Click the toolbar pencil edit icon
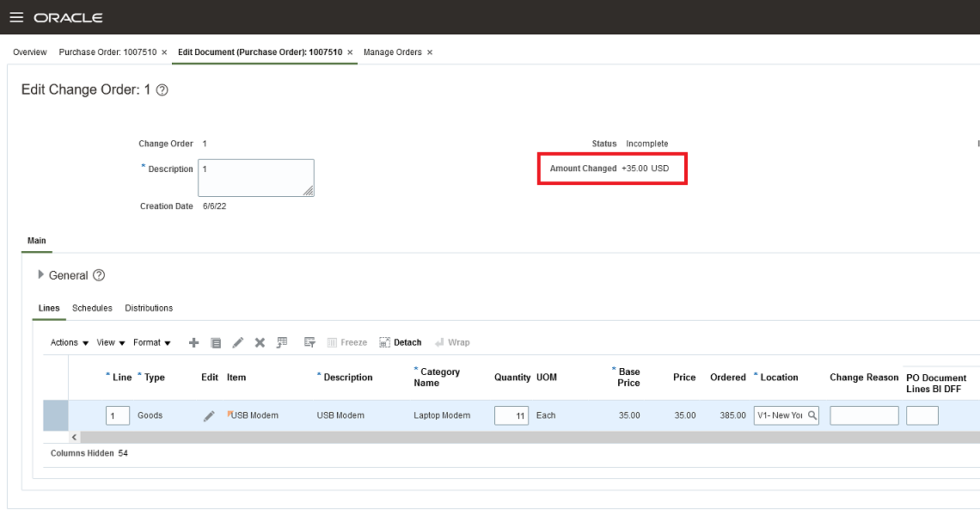Viewport: 980px width, 516px height. (237, 343)
